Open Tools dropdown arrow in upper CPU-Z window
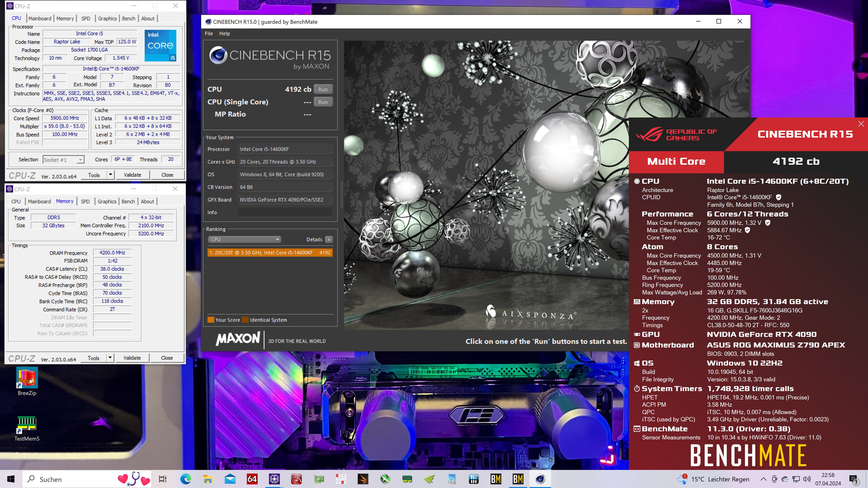Image resolution: width=868 pixels, height=488 pixels. [x=111, y=175]
